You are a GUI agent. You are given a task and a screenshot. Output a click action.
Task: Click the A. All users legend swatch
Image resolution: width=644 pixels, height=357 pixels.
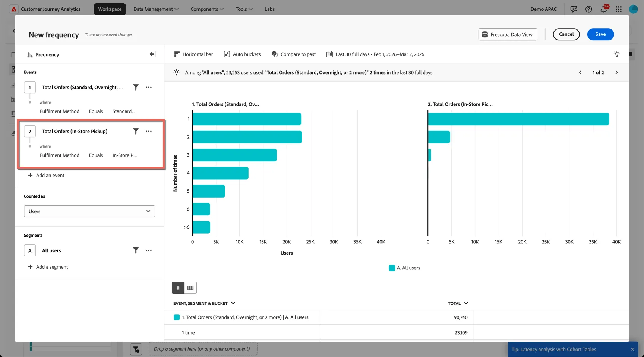click(x=392, y=268)
